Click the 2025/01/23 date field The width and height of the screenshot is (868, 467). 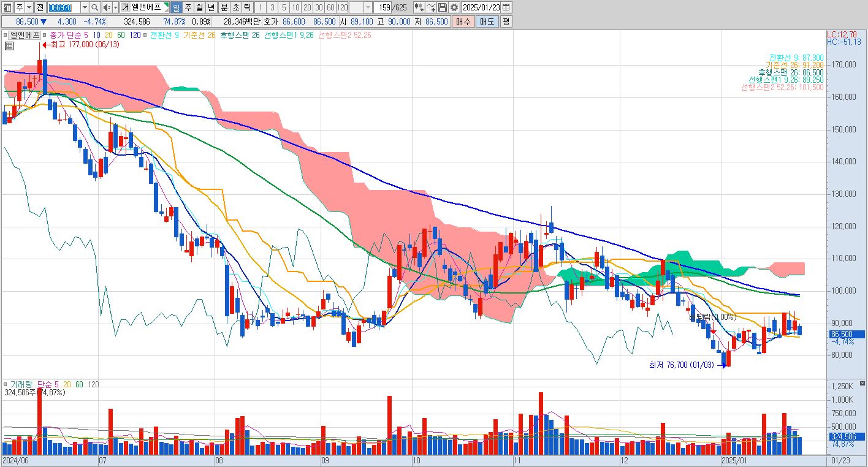point(481,7)
